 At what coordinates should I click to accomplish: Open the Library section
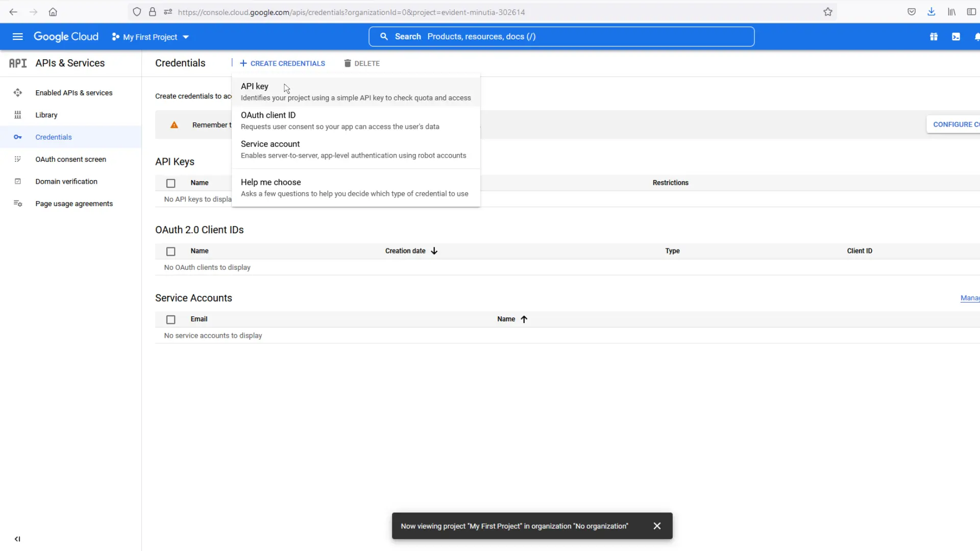46,114
